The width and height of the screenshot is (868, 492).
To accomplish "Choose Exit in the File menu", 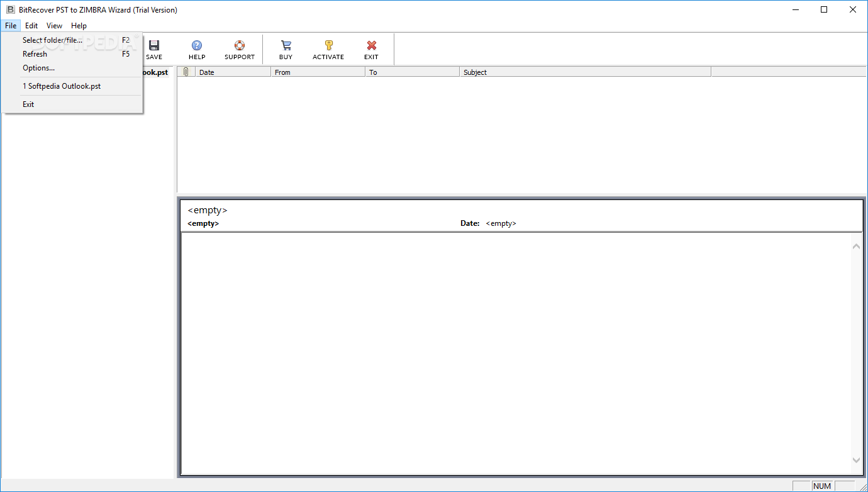I will (x=72, y=104).
